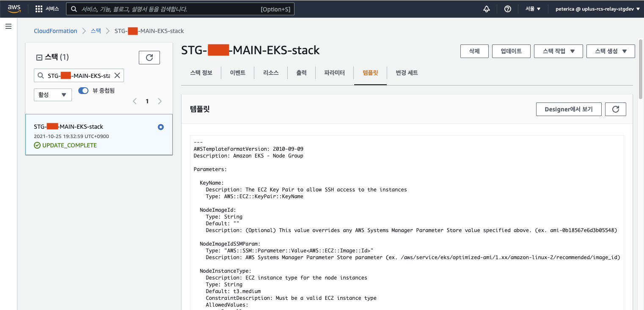Switch to the outputs tab

click(x=301, y=73)
